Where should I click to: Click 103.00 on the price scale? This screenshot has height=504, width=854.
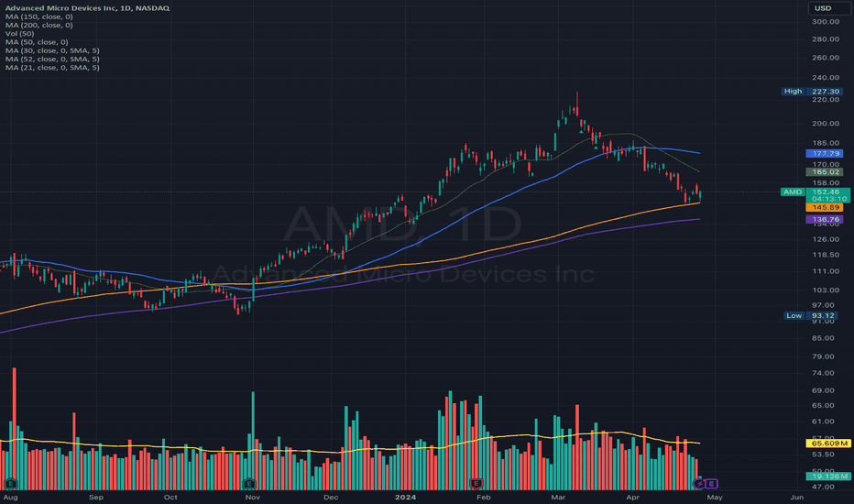pyautogui.click(x=826, y=290)
